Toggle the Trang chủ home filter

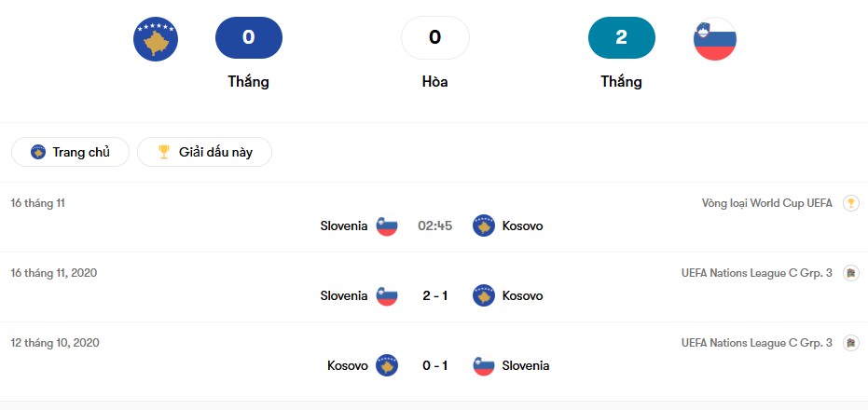(x=70, y=152)
